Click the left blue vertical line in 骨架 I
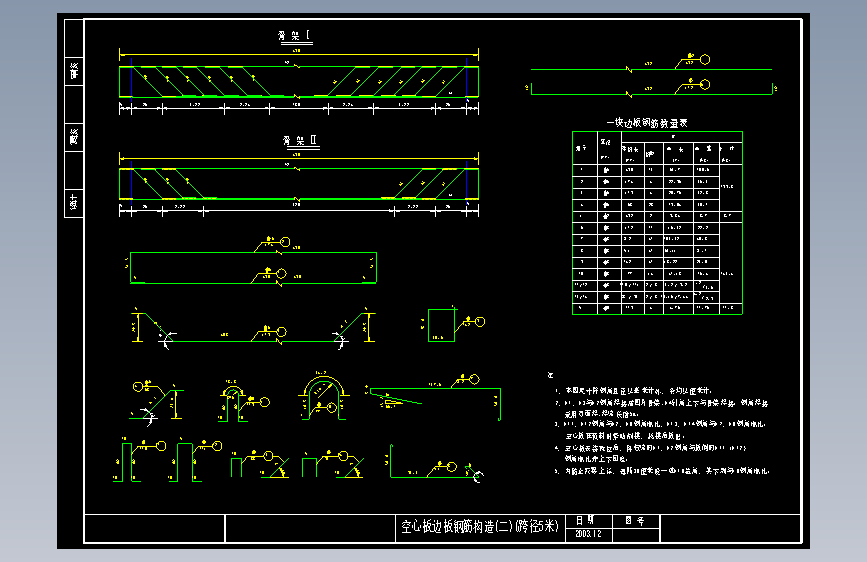Viewport: 867px width, 562px height. [x=132, y=82]
